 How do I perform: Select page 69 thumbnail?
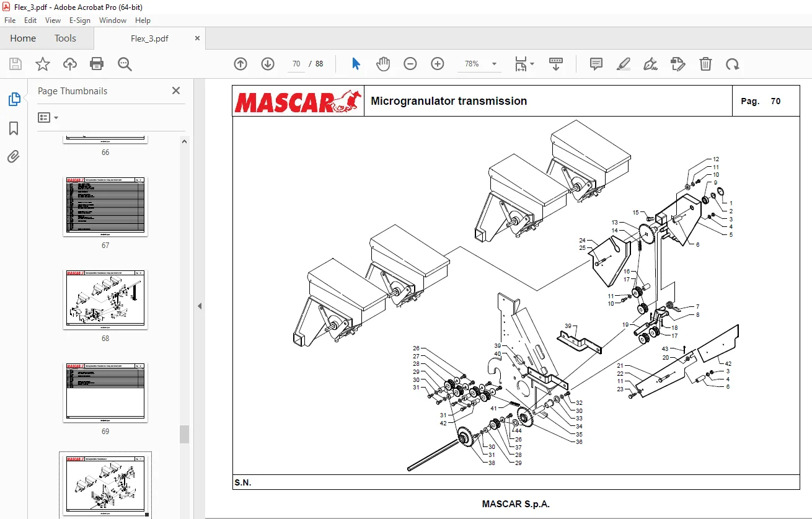[105, 393]
